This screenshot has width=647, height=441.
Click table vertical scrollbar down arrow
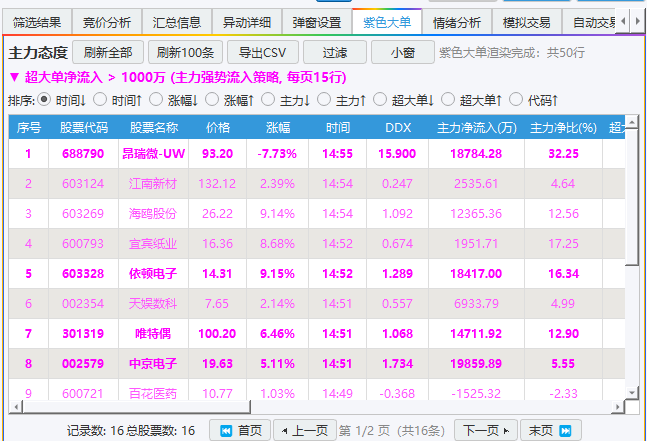point(632,392)
